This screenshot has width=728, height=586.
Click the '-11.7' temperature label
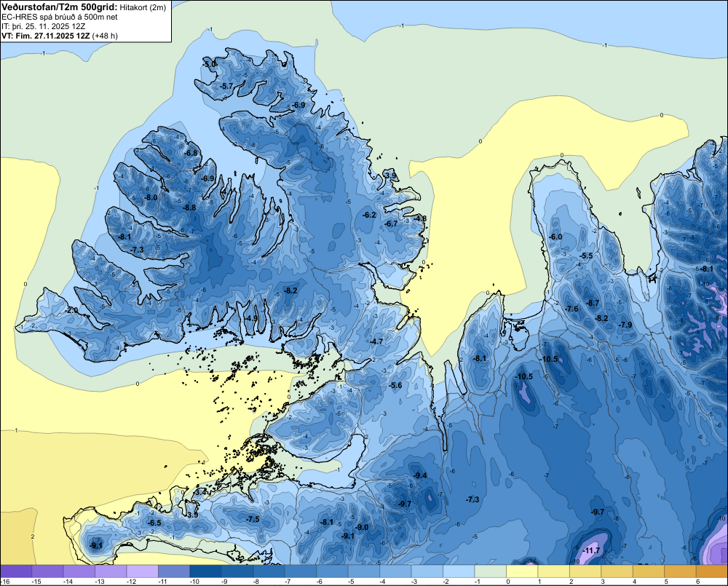point(591,551)
